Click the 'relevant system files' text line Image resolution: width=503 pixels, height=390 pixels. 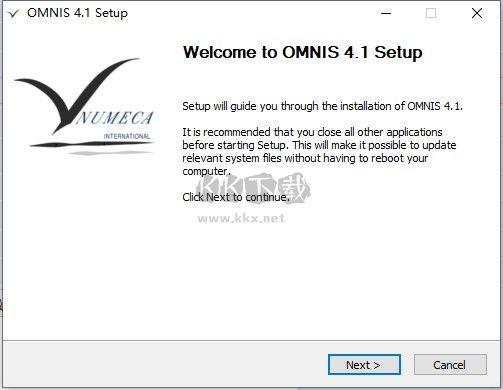tap(305, 158)
